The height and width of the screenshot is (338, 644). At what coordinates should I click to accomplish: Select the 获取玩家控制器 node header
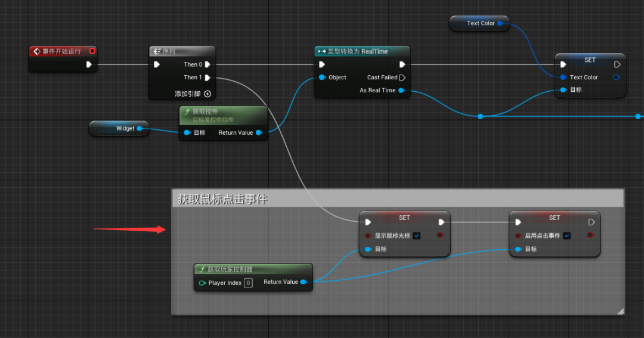click(253, 269)
